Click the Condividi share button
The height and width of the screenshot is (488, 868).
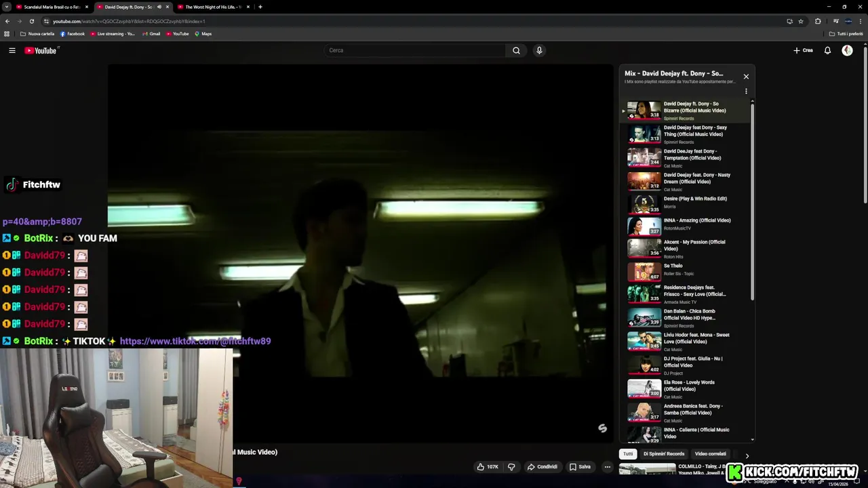542,466
